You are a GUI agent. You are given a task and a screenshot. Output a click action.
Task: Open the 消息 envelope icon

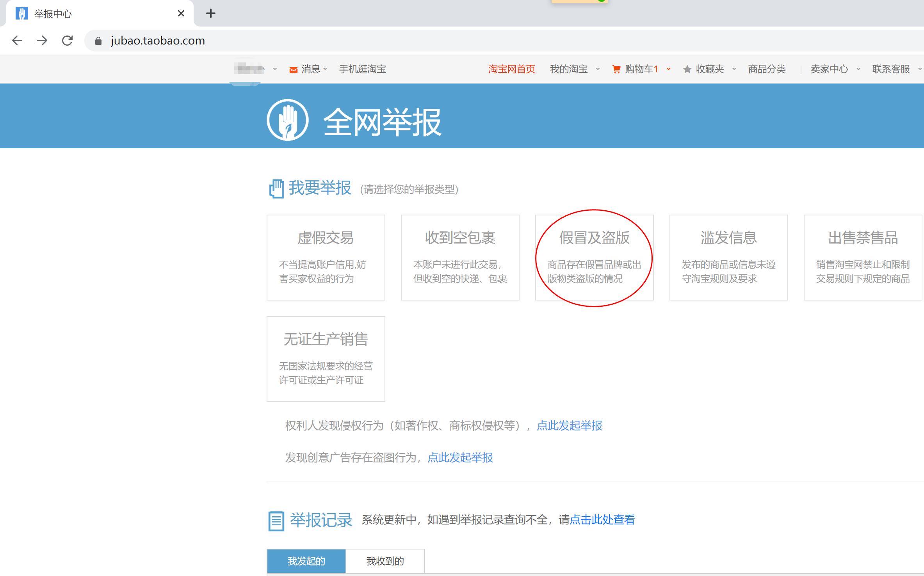[293, 69]
